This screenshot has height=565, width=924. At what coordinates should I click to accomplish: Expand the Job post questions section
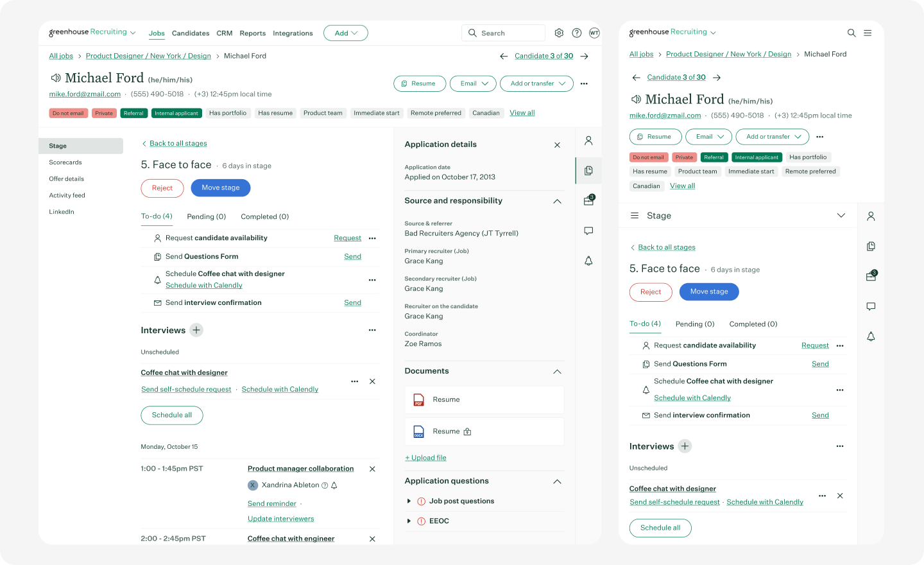pyautogui.click(x=409, y=501)
